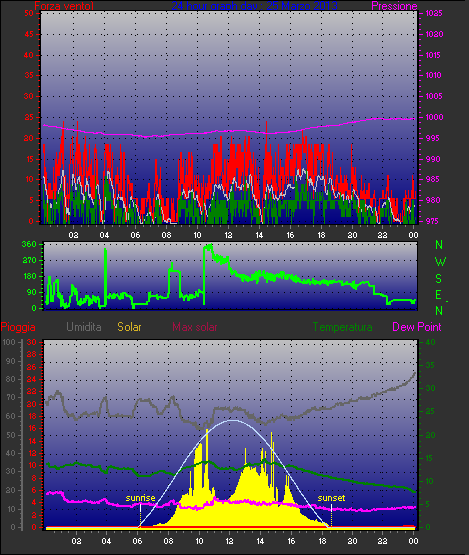Select 35 on the wind speed axis
This screenshot has width=469, height=555.
click(x=29, y=75)
